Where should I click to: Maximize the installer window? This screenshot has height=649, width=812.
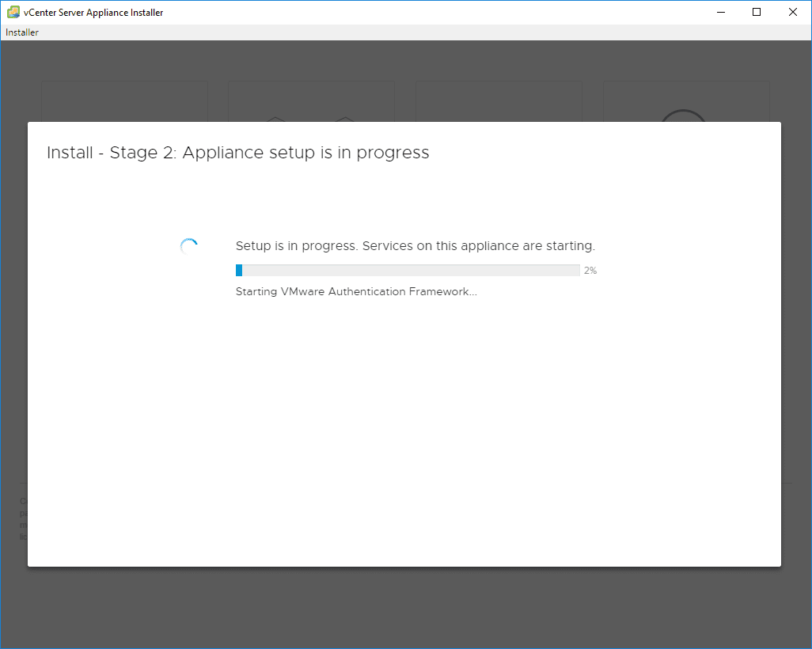tap(757, 12)
